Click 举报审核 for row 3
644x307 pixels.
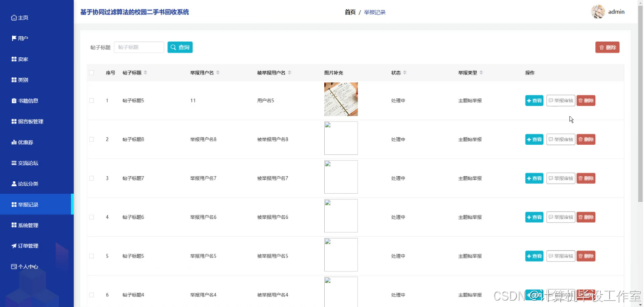[561, 178]
